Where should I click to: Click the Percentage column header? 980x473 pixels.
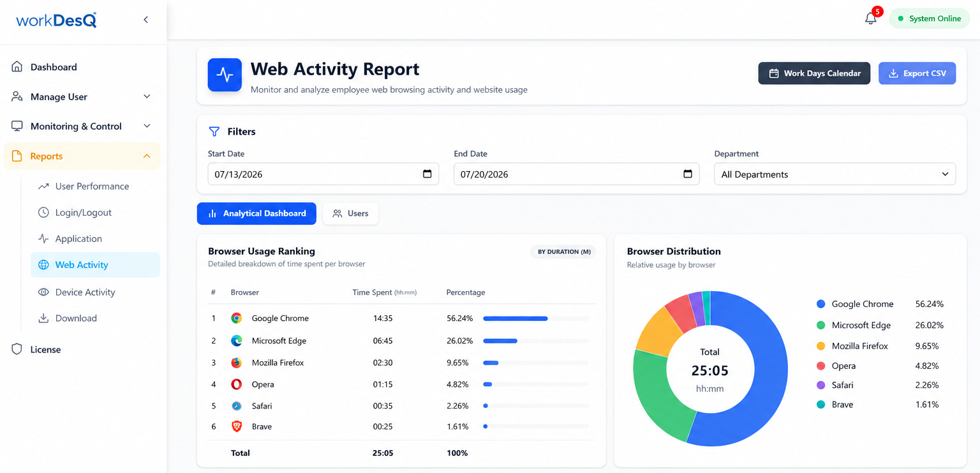click(466, 292)
